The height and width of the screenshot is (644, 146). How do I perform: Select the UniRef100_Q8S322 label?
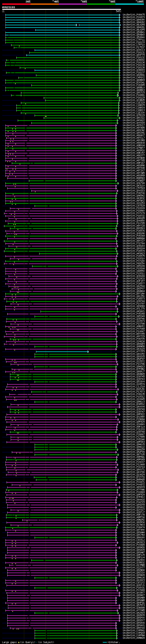[x=133, y=118]
